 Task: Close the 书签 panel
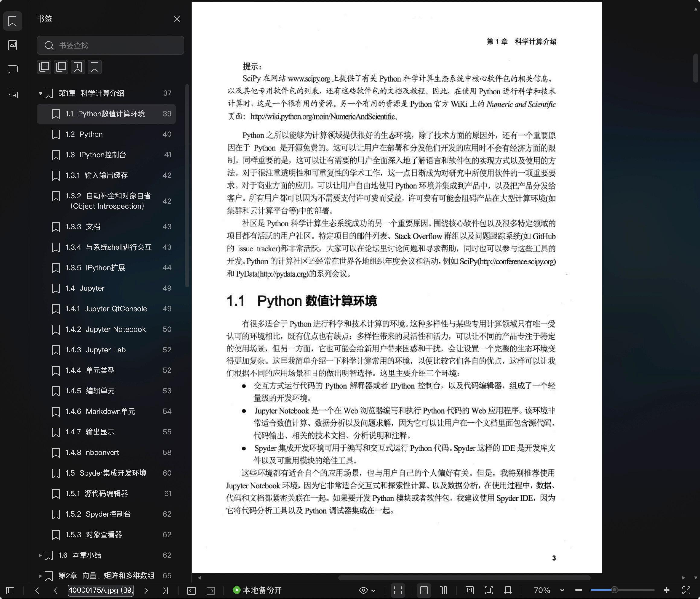177,19
